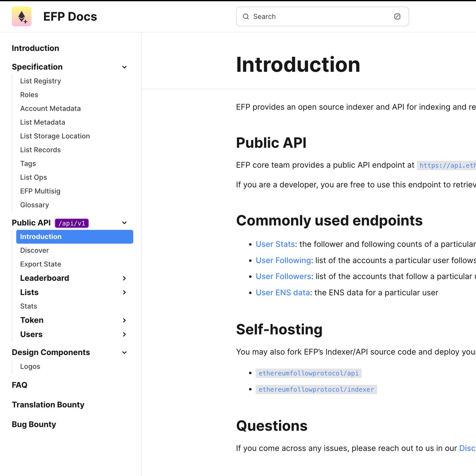Open the ethereumfollowprotocol/api repo link
Image resolution: width=476 pixels, height=476 pixels.
(309, 373)
